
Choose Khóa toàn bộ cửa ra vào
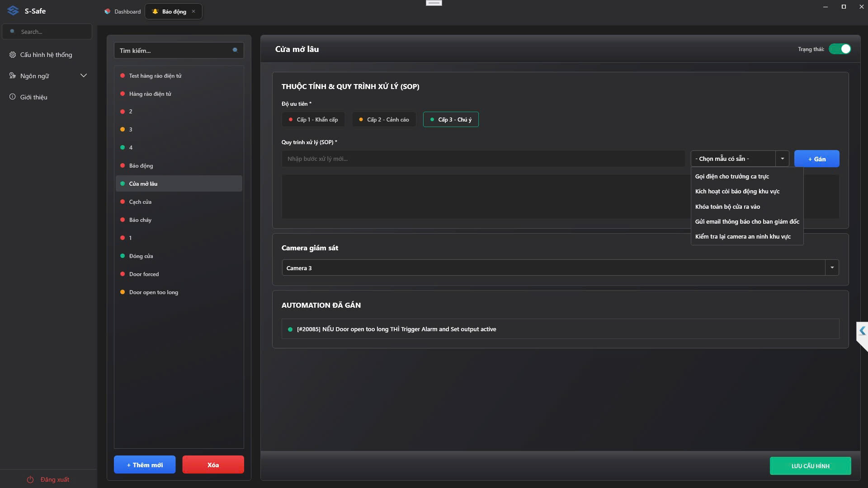tap(747, 206)
